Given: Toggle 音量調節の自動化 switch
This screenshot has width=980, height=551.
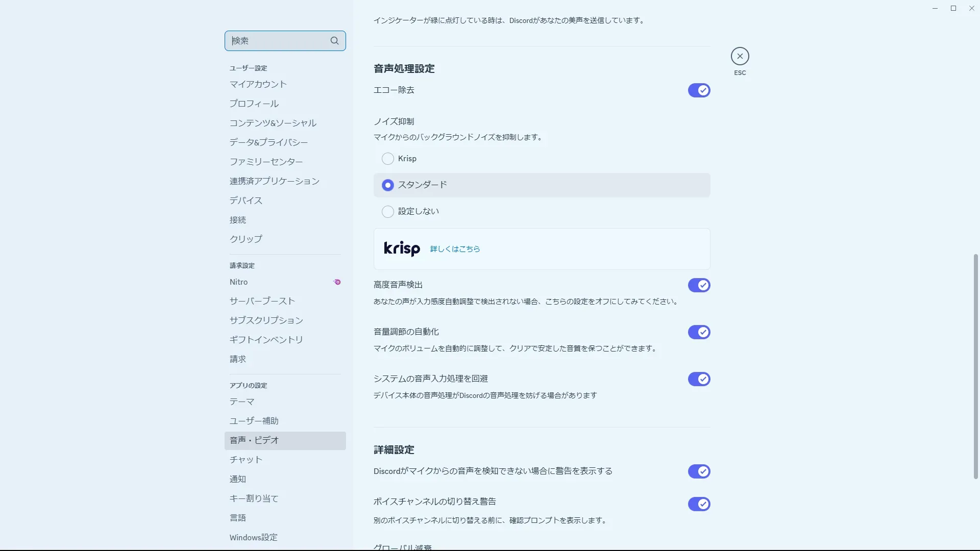Looking at the screenshot, I should point(699,332).
